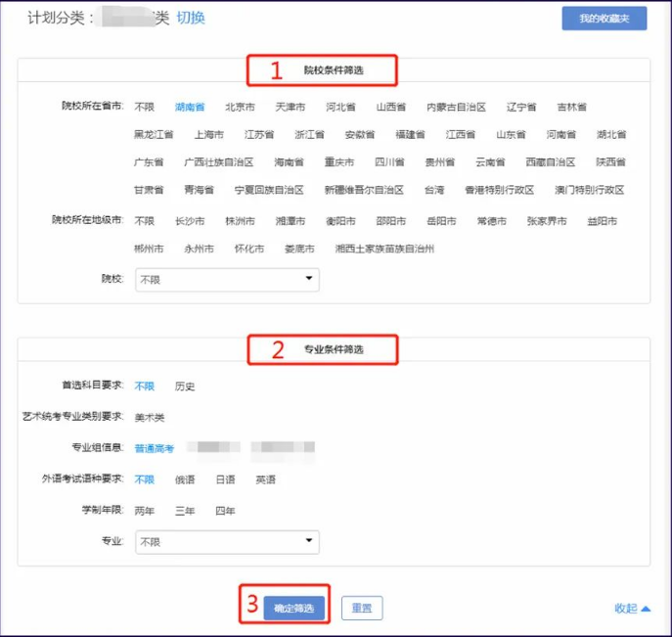The height and width of the screenshot is (637, 672).
Task: Select 北京市 in the province filter
Action: pos(240,107)
